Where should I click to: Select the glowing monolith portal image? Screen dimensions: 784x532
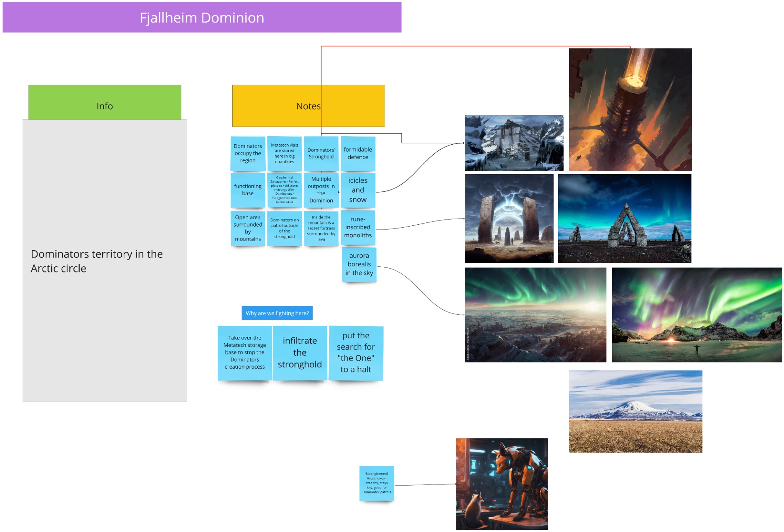[509, 219]
